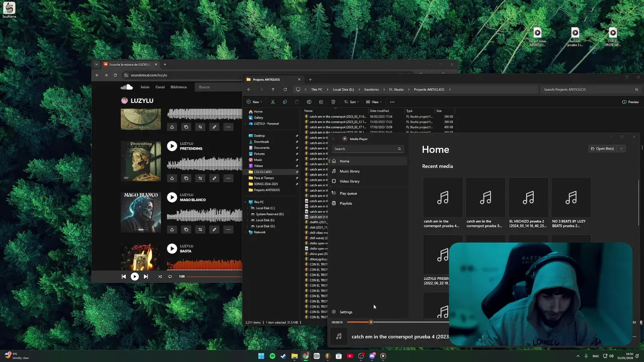Click the SoundCloud logo
Image resolution: width=644 pixels, height=362 pixels.
[x=127, y=87]
